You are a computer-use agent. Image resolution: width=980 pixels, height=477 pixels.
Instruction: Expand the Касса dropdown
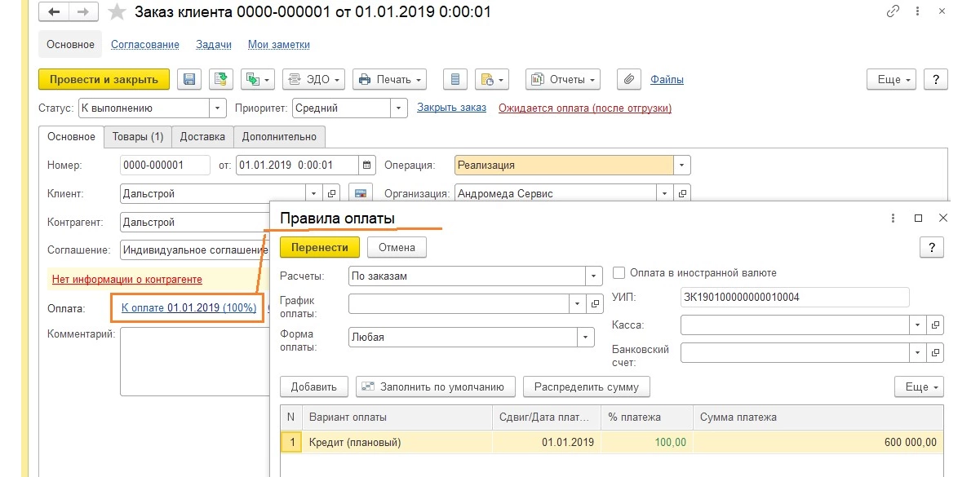(920, 325)
